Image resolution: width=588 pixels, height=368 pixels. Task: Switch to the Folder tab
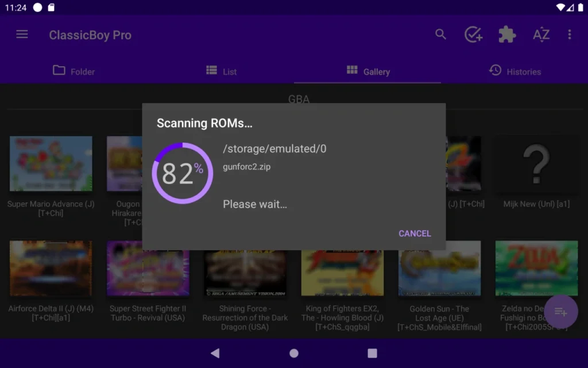click(x=73, y=71)
